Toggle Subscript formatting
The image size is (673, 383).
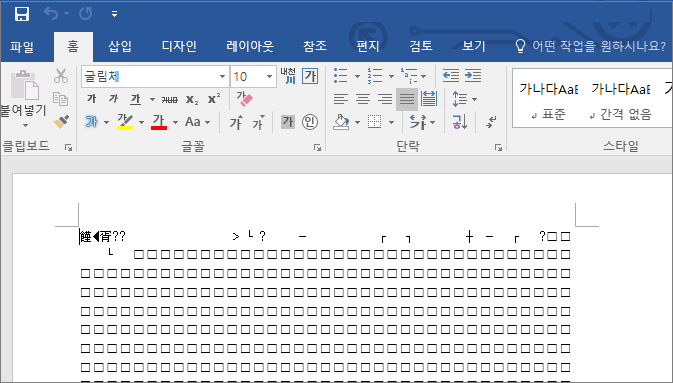click(191, 100)
